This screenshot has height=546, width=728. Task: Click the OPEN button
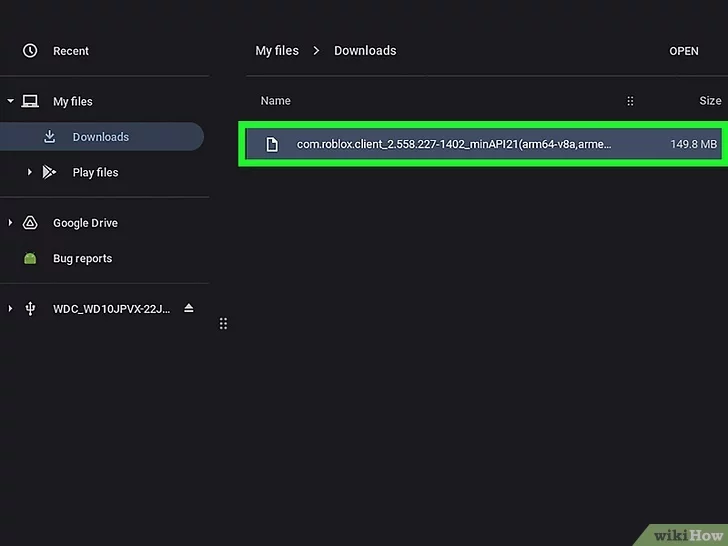[683, 51]
